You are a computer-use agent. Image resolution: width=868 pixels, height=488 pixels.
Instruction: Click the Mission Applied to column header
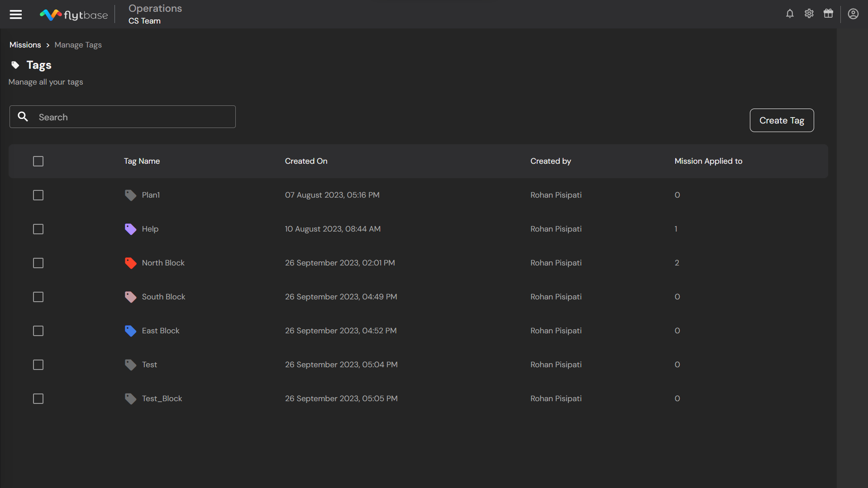click(x=708, y=161)
